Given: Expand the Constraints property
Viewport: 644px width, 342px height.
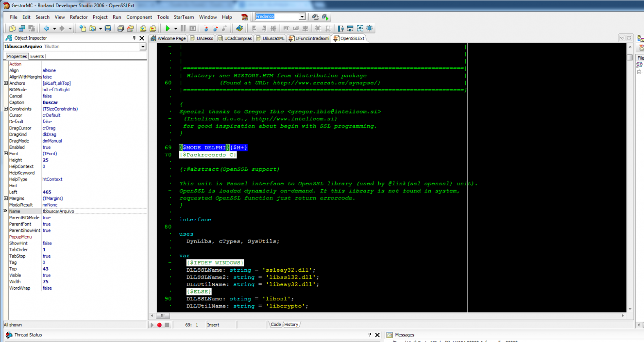Looking at the screenshot, I should (6, 109).
